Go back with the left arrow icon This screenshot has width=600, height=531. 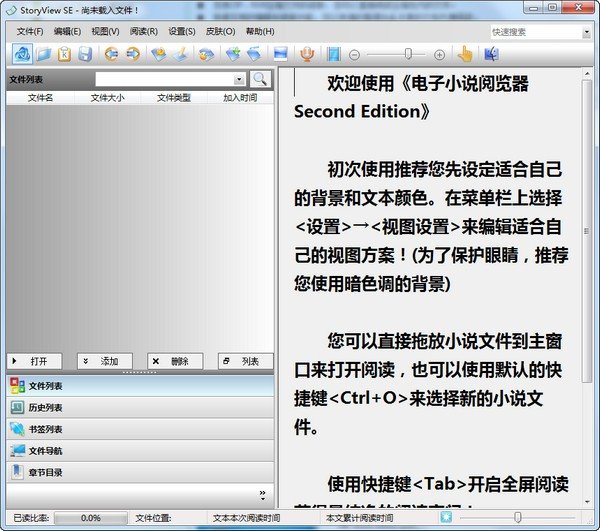111,54
